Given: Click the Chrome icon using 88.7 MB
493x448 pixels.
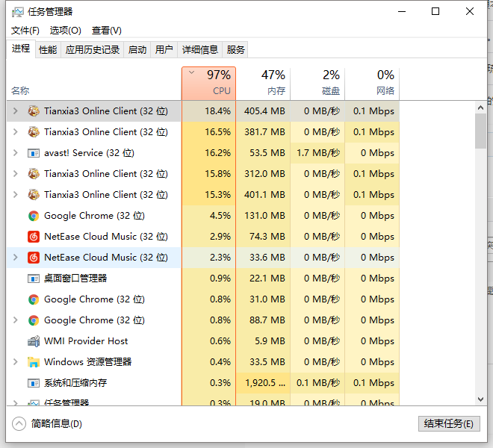Looking at the screenshot, I should pos(34,320).
